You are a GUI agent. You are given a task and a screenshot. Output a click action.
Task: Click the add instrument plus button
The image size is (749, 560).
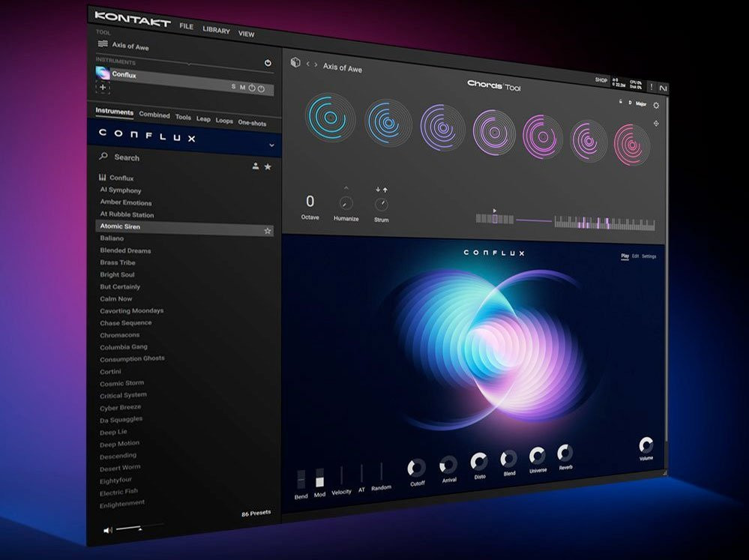[x=103, y=88]
